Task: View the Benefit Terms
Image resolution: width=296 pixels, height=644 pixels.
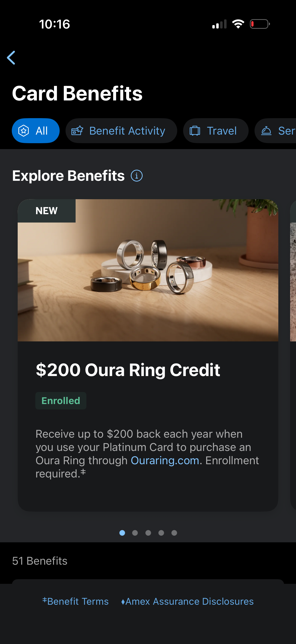Action: pyautogui.click(x=75, y=602)
